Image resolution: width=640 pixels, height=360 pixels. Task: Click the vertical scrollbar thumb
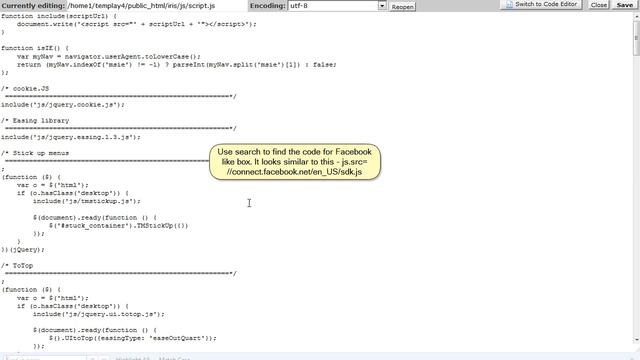point(636,38)
